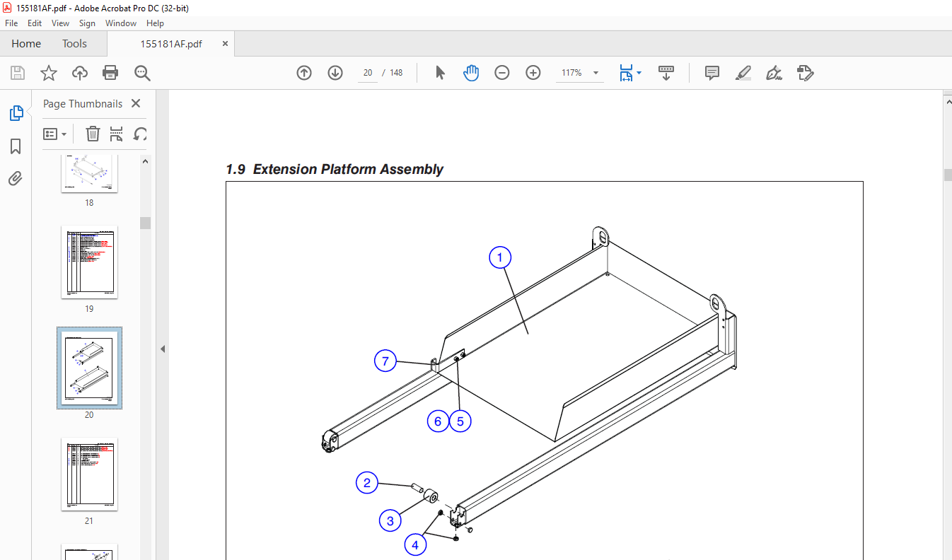Print the document
952x560 pixels.
click(x=110, y=73)
